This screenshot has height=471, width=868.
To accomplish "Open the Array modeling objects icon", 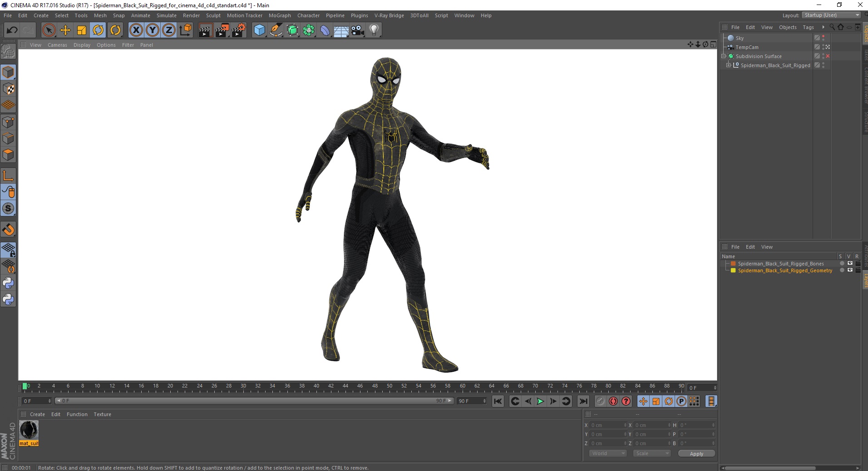I will [x=309, y=30].
